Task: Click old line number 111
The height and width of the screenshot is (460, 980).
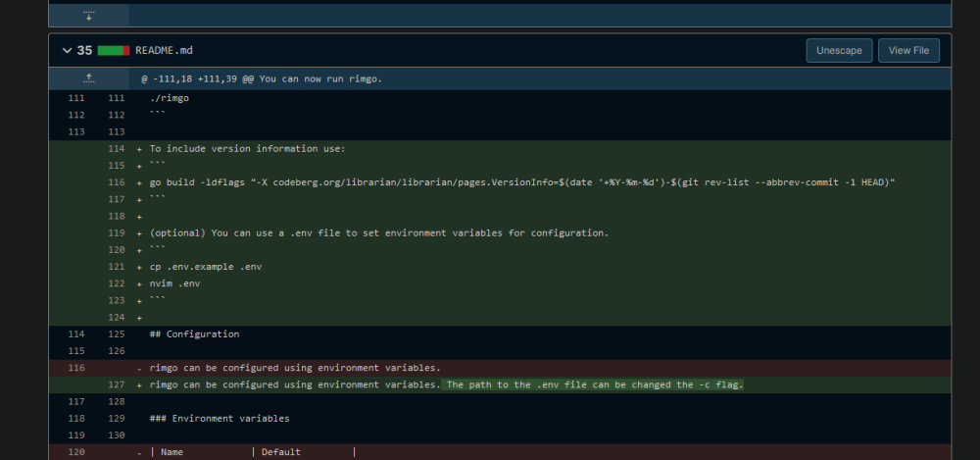Action: (x=75, y=98)
